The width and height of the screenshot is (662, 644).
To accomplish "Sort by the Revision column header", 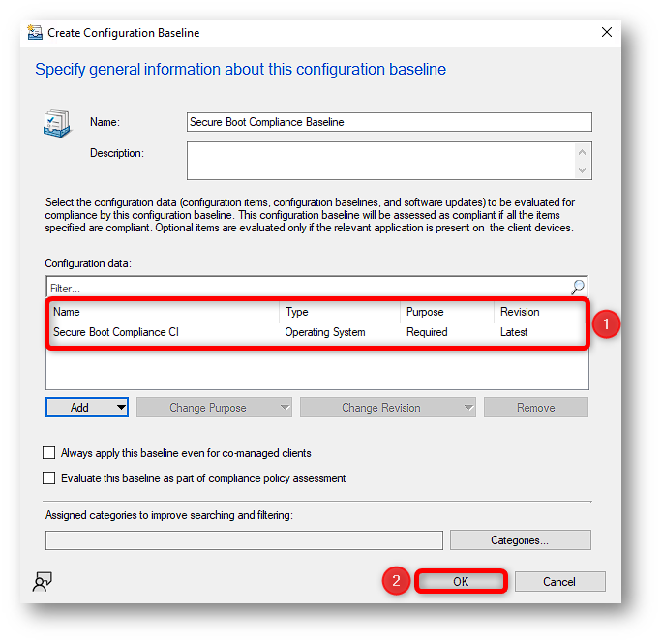I will [x=539, y=312].
